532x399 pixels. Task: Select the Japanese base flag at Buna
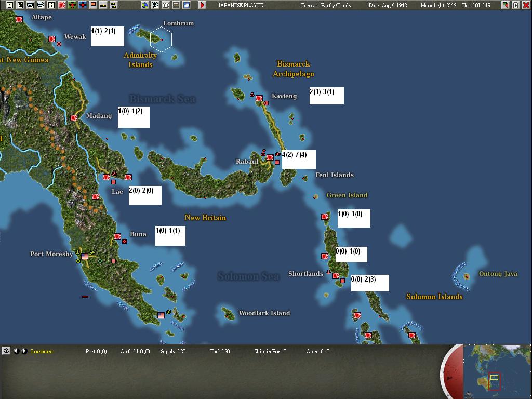pyautogui.click(x=117, y=236)
